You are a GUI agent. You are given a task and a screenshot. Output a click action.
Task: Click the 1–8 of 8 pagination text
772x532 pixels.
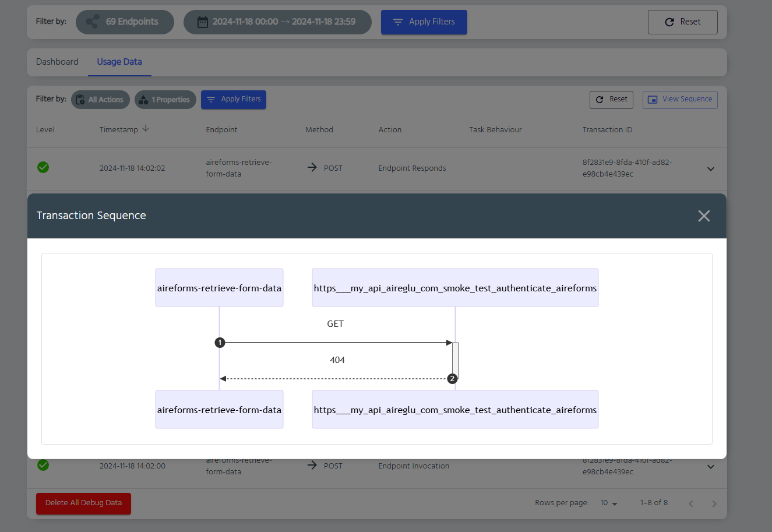click(x=654, y=503)
